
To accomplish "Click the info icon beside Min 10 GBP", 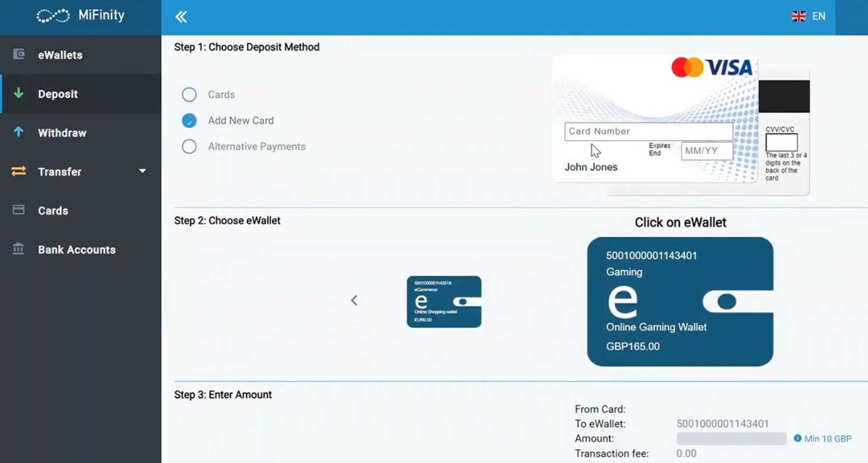I will pyautogui.click(x=797, y=439).
